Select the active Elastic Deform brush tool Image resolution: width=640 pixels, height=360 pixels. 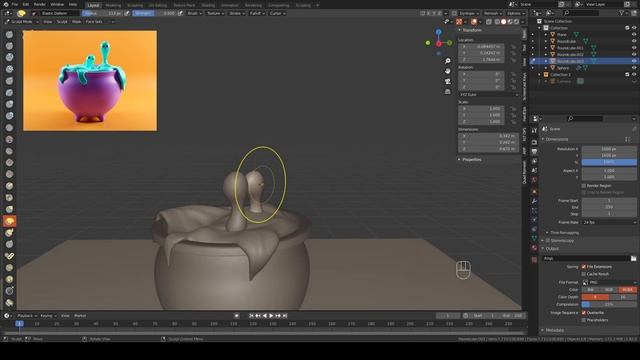9,221
